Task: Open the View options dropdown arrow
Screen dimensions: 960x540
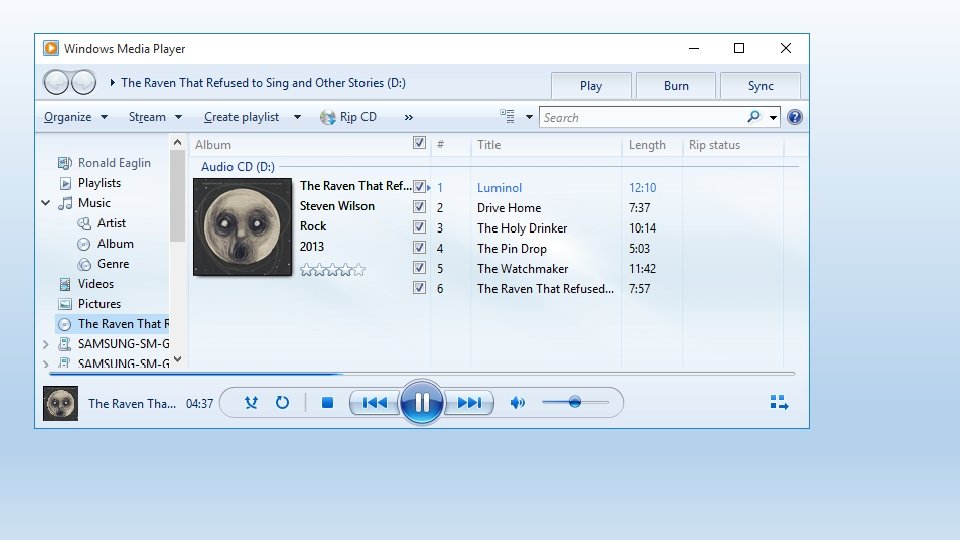Action: (529, 116)
